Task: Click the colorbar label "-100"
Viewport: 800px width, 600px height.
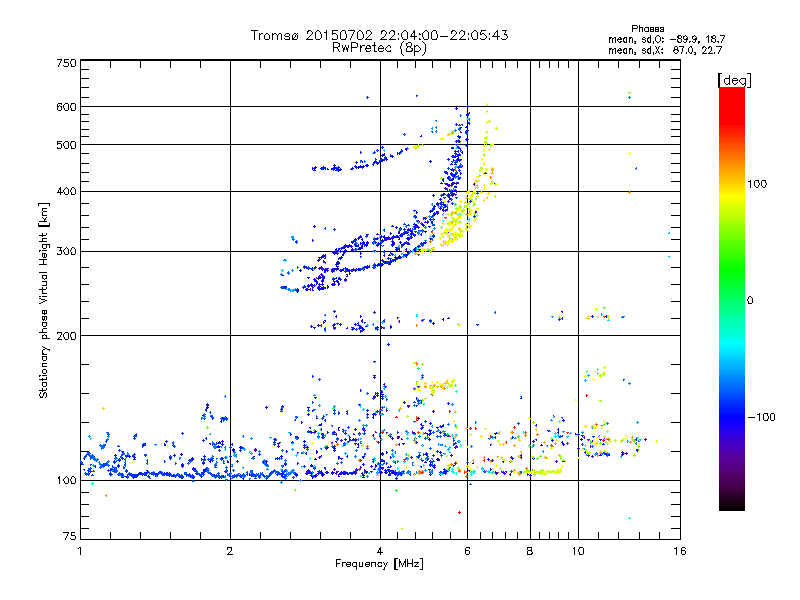Action: tap(761, 417)
